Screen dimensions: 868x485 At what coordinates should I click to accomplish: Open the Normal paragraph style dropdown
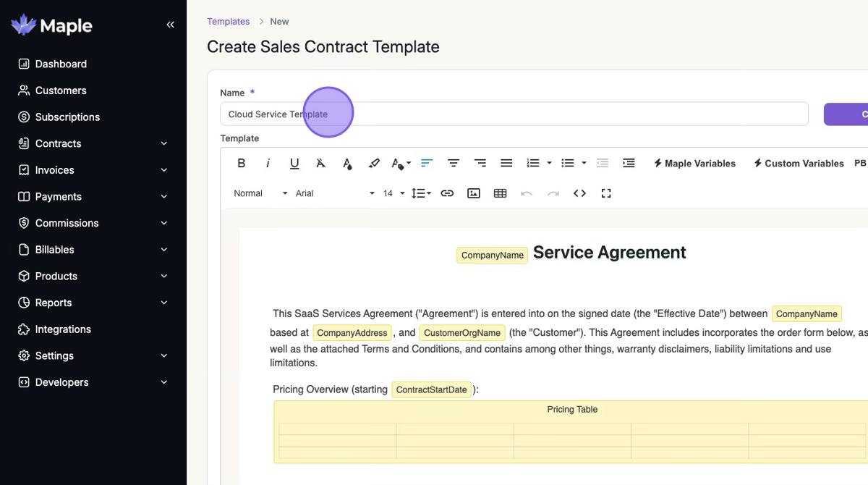(260, 193)
